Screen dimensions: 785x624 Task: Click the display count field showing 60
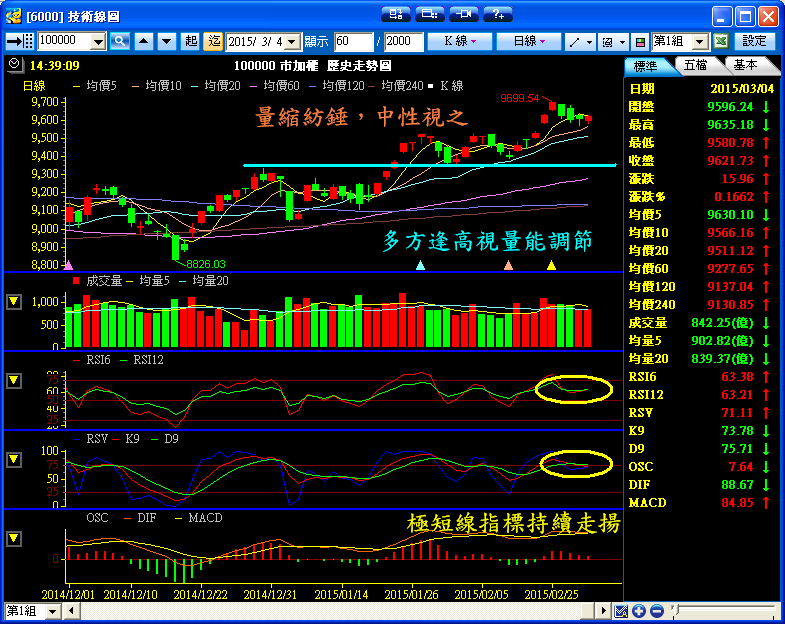pyautogui.click(x=353, y=41)
